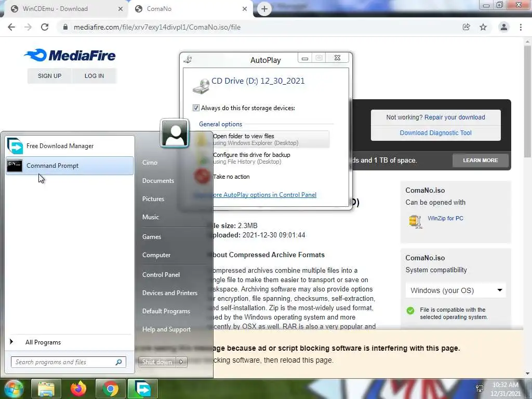This screenshot has width=532, height=399.
Task: Click SIGN UP button
Action: (49, 76)
